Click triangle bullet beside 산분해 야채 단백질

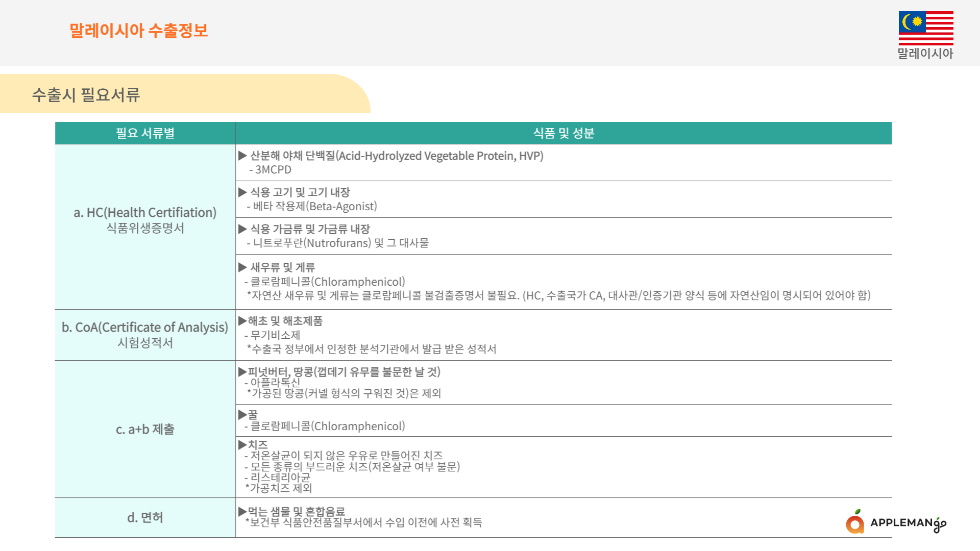[x=242, y=156]
